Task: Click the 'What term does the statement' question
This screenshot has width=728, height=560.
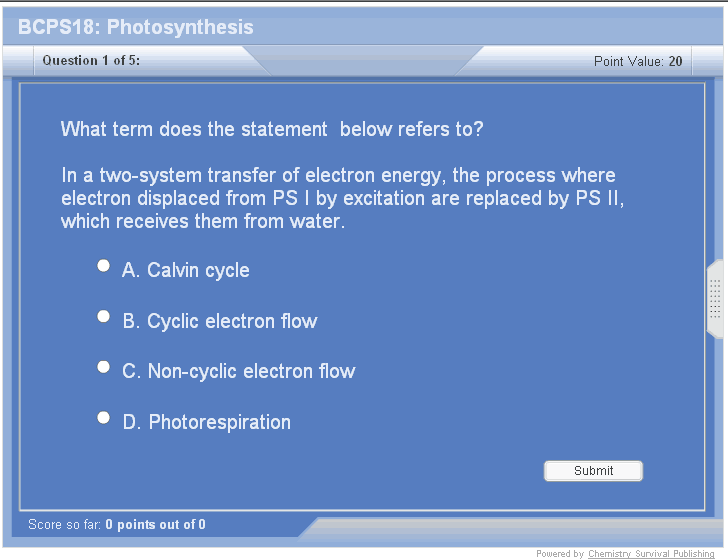Action: point(272,129)
